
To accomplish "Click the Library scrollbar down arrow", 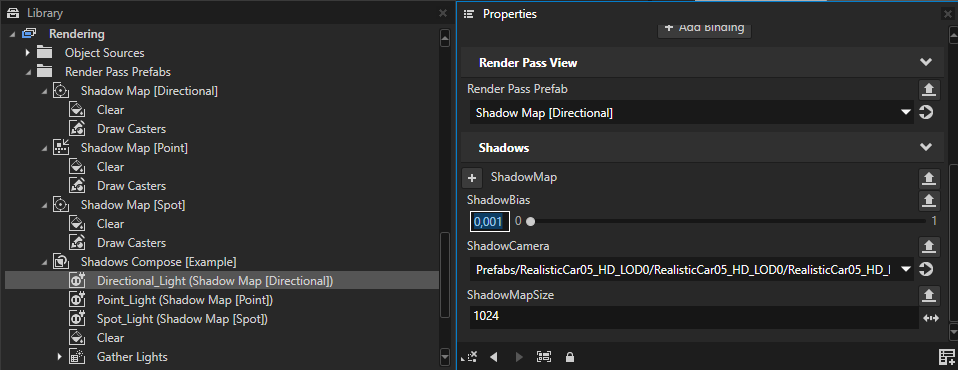I will pyautogui.click(x=445, y=358).
